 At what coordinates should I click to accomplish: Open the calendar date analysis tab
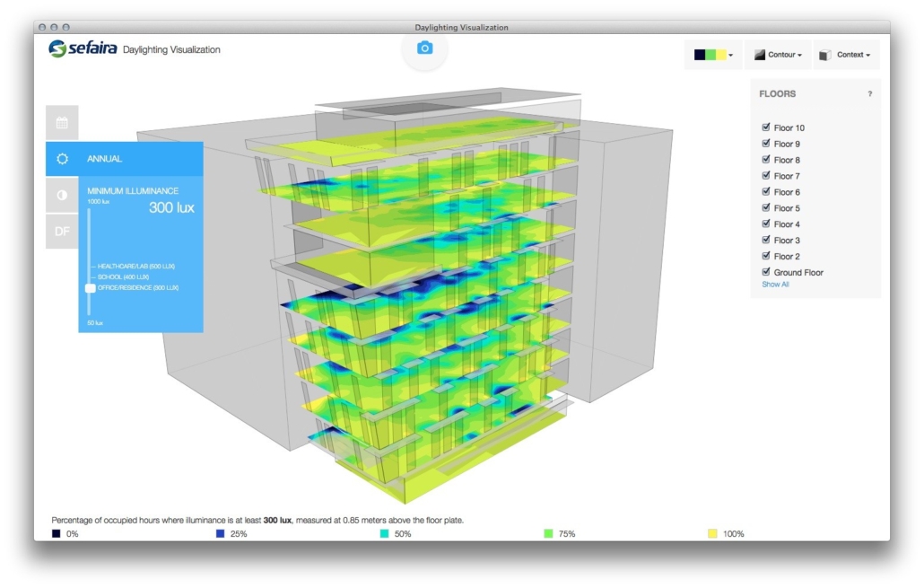pos(62,123)
